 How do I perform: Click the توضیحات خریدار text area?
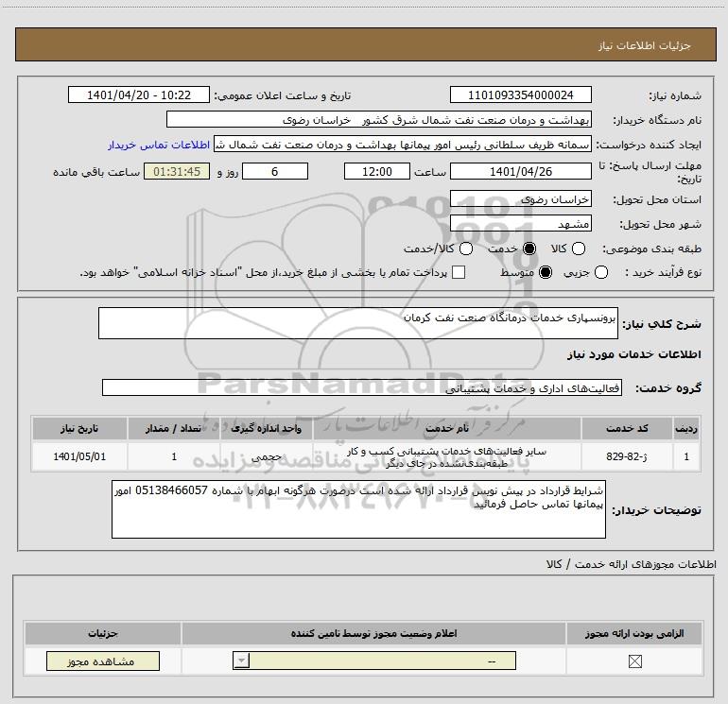point(358,509)
